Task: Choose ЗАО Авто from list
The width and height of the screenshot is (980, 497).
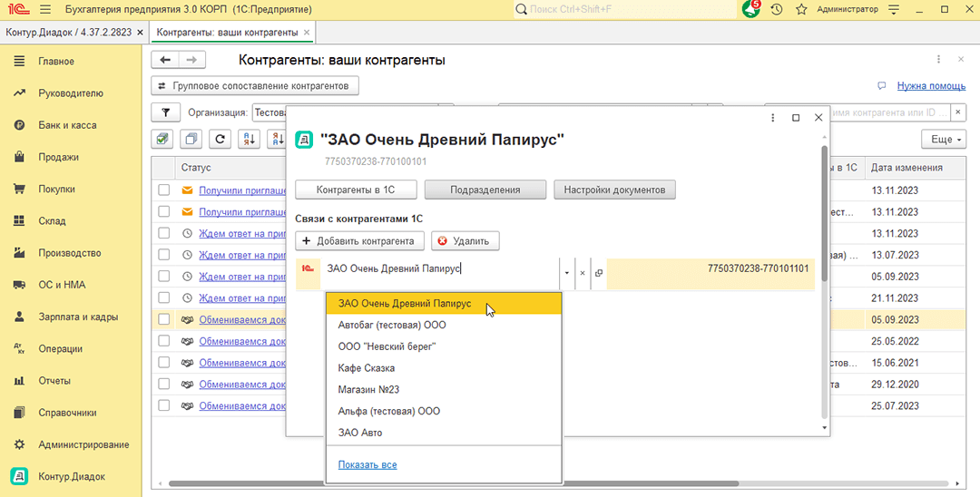Action: coord(444,432)
